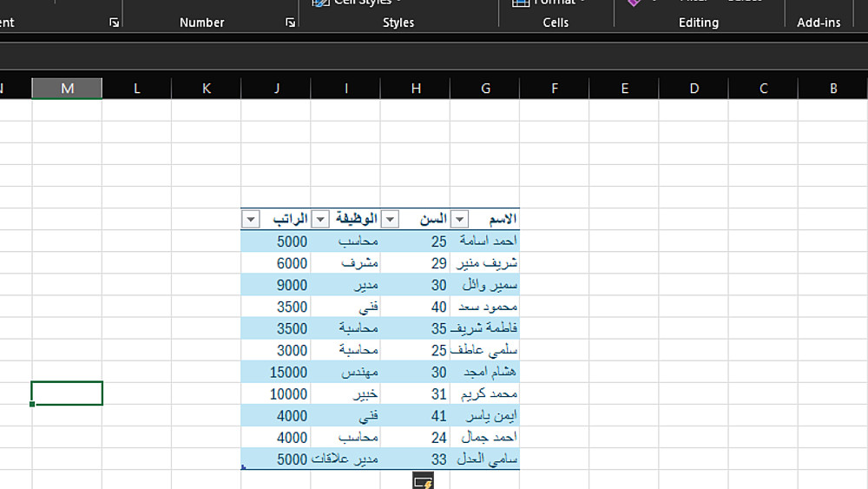Select column H header

[416, 88]
